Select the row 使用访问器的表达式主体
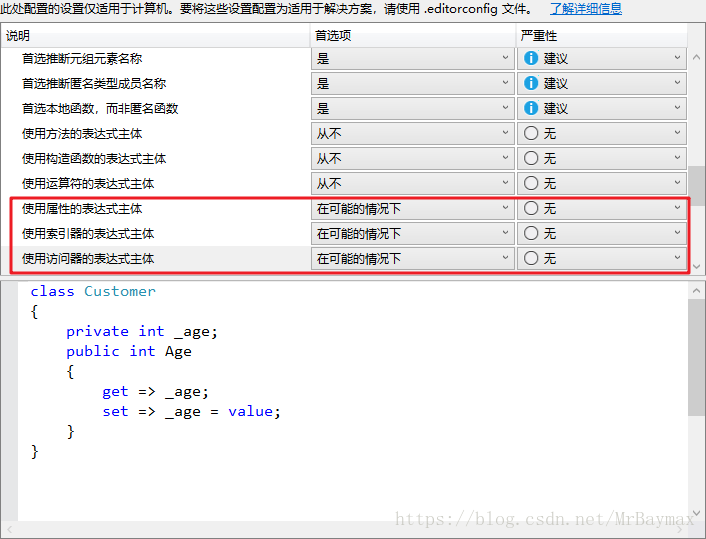This screenshot has width=706, height=539. 88,258
